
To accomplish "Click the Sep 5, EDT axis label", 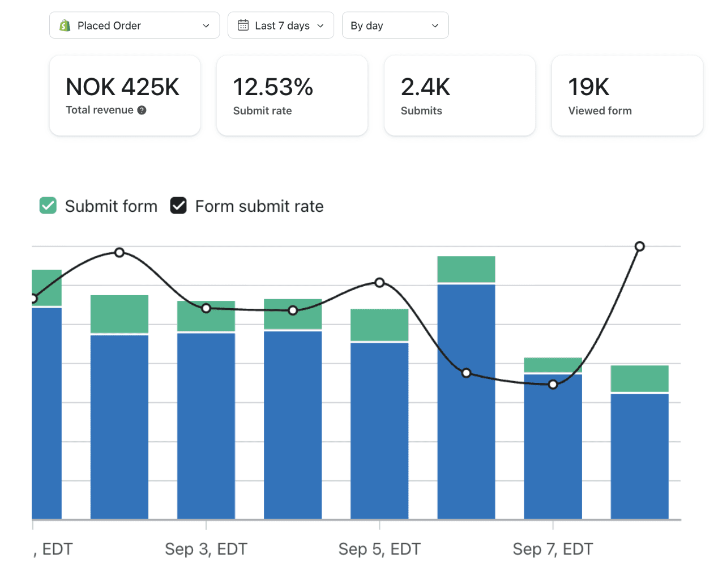I will (x=379, y=549).
